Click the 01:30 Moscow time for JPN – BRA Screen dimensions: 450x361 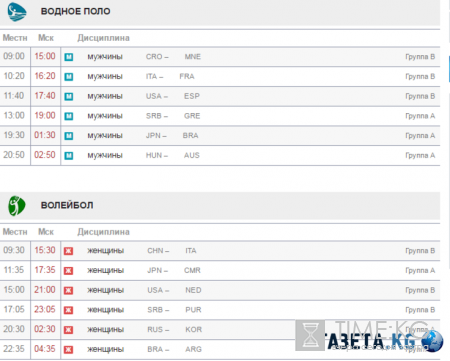pyautogui.click(x=45, y=135)
